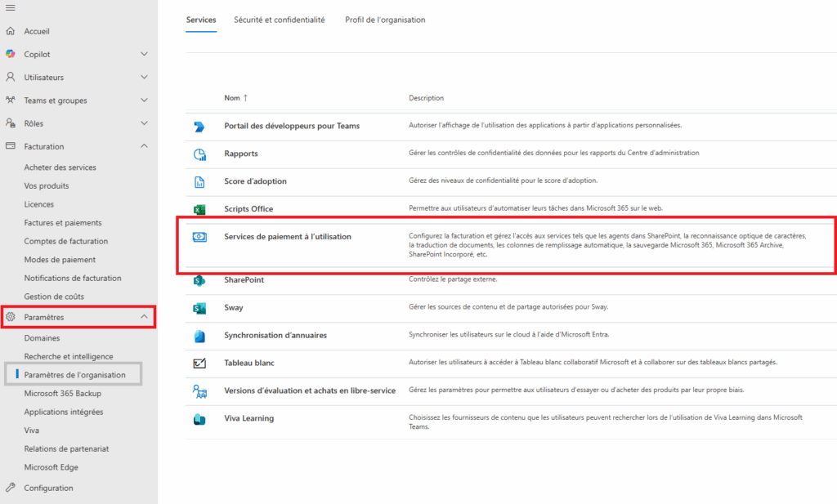The width and height of the screenshot is (837, 504).
Task: Click the Versions d'évaluation et achats icon
Action: coord(199,391)
